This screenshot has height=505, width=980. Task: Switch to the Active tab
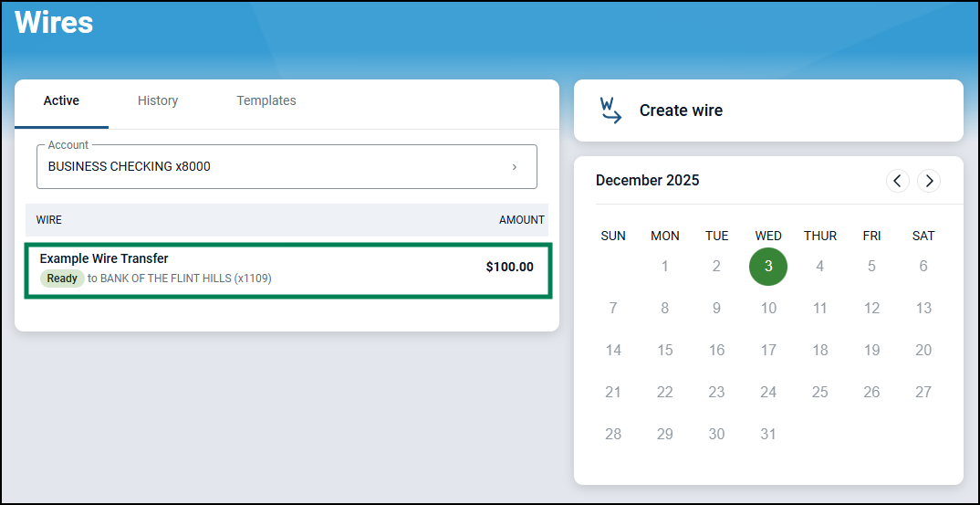coord(61,100)
